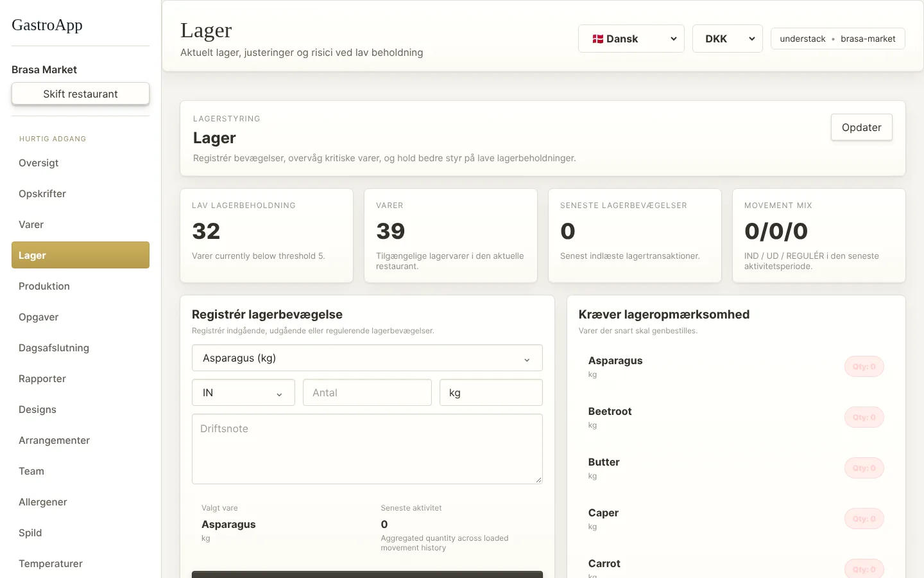Screen dimensions: 924x578
Task: Select the highlighted Lager sidebar item
Action: tap(80, 255)
